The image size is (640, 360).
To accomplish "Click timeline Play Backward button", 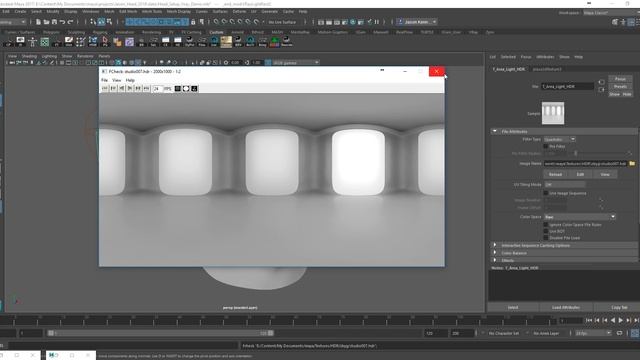I will click(x=613, y=320).
